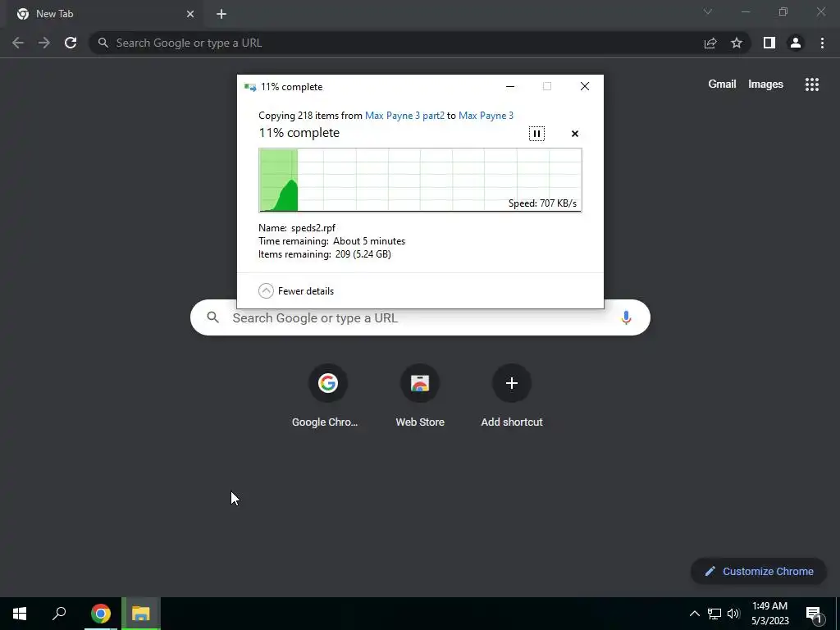Open the Max Payne 3 destination folder link
Viewport: 840px width, 630px height.
coord(486,115)
